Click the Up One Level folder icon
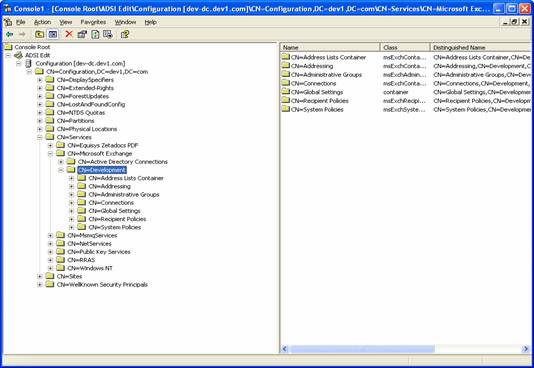Viewport: 534px width, 368px height. pyautogui.click(x=40, y=34)
